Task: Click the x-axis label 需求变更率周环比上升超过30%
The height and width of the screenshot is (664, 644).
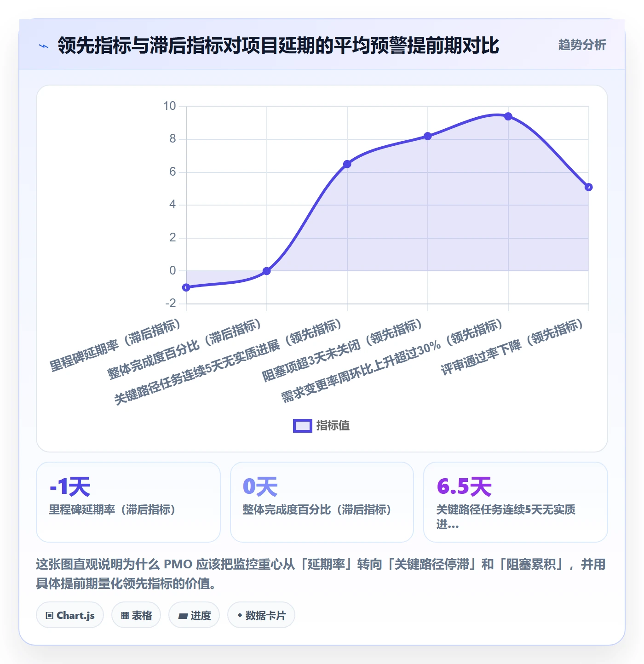Action: point(392,361)
